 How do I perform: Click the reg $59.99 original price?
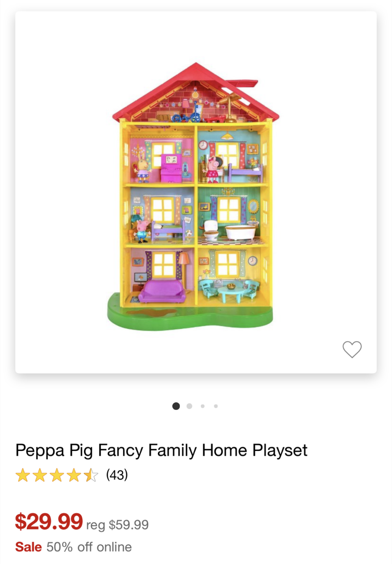[117, 524]
